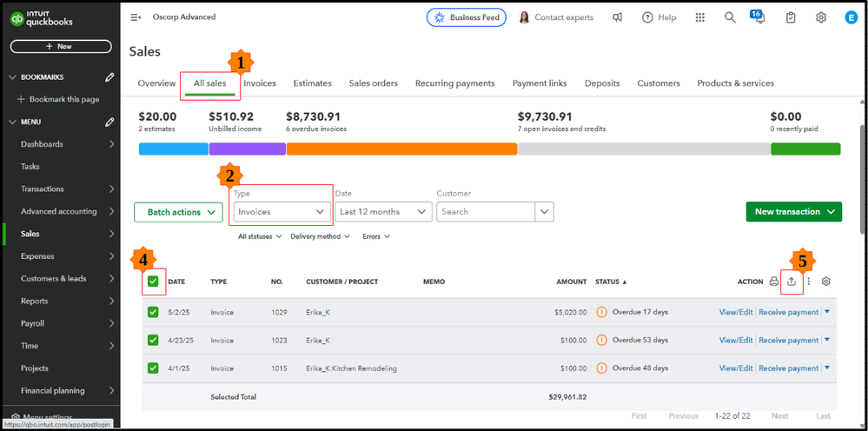Click the Customer search input field
The width and height of the screenshot is (868, 431).
coord(486,211)
